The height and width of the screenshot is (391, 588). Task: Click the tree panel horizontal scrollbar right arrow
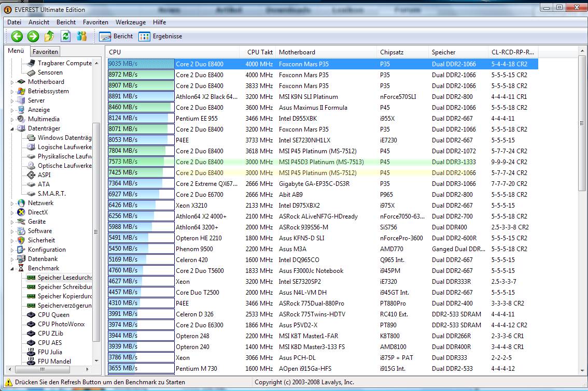click(x=88, y=369)
